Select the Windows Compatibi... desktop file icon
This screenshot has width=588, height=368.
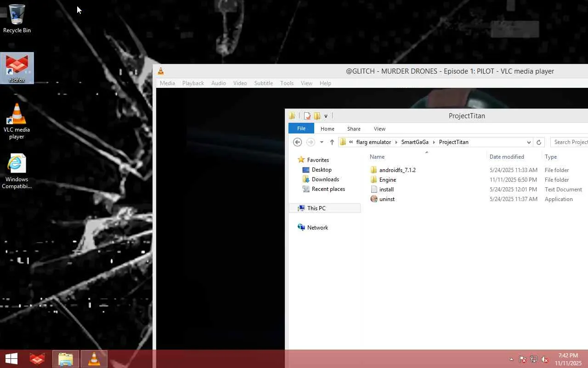point(17,171)
